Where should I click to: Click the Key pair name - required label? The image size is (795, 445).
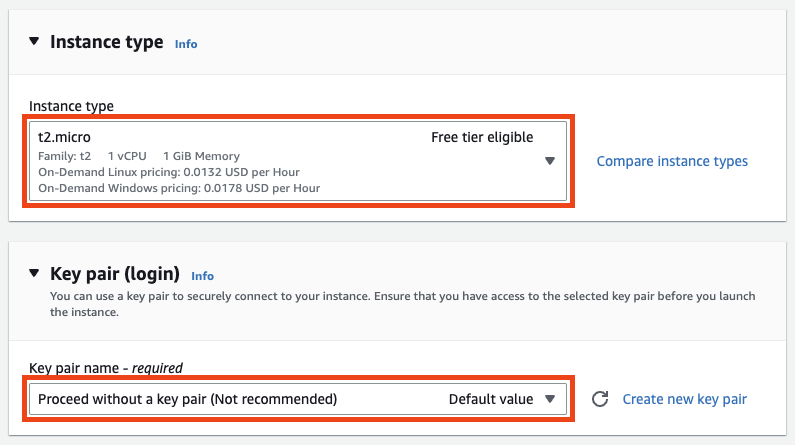click(106, 368)
